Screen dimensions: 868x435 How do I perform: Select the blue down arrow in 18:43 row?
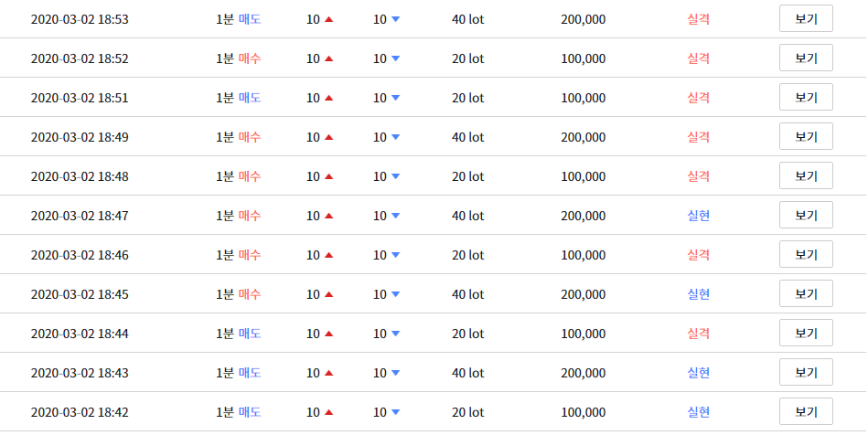395,373
